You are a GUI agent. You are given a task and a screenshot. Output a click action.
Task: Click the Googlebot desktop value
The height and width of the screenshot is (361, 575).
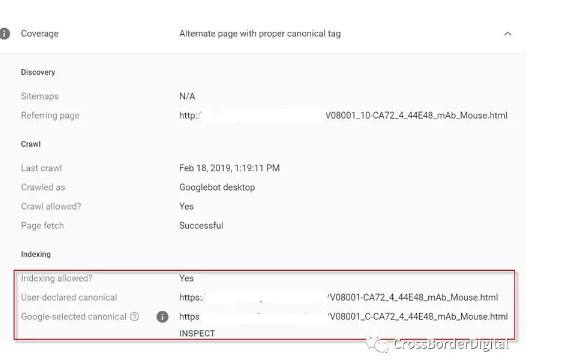[x=217, y=187]
